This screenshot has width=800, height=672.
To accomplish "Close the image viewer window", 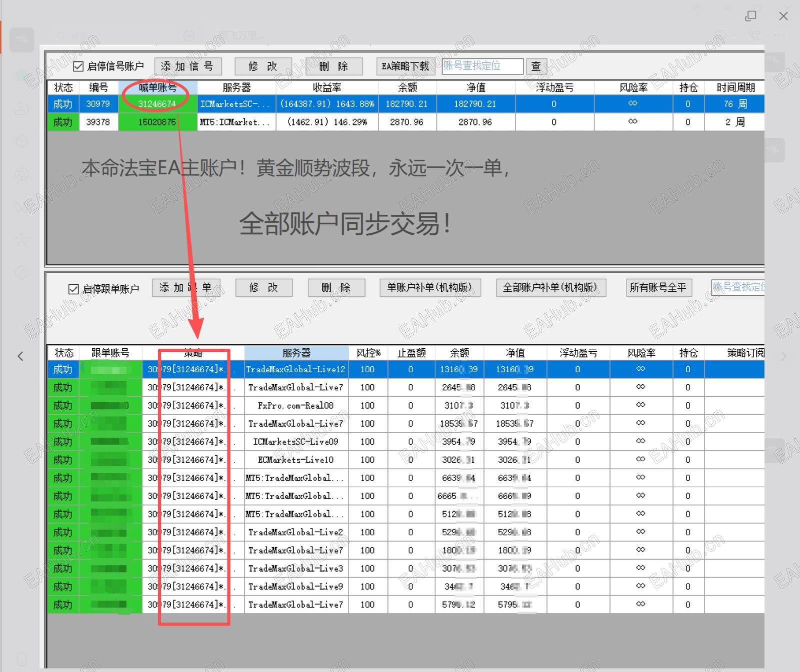I will point(783,16).
